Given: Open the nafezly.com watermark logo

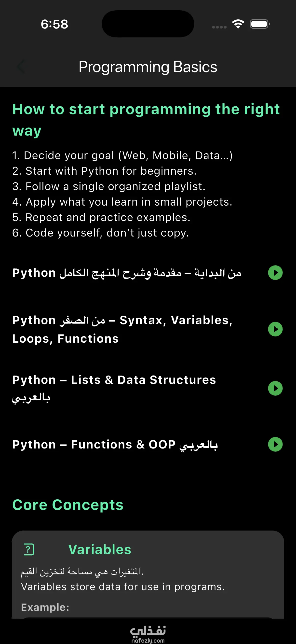Looking at the screenshot, I should pyautogui.click(x=148, y=634).
